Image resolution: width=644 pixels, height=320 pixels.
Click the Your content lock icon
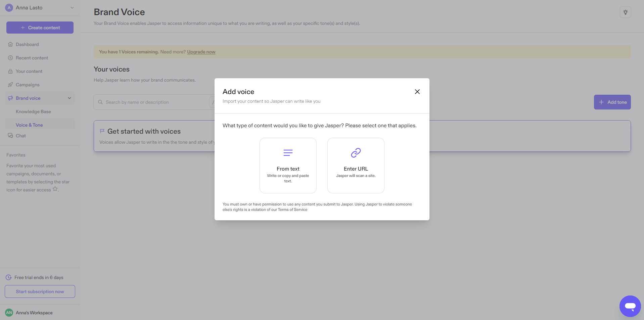10,71
